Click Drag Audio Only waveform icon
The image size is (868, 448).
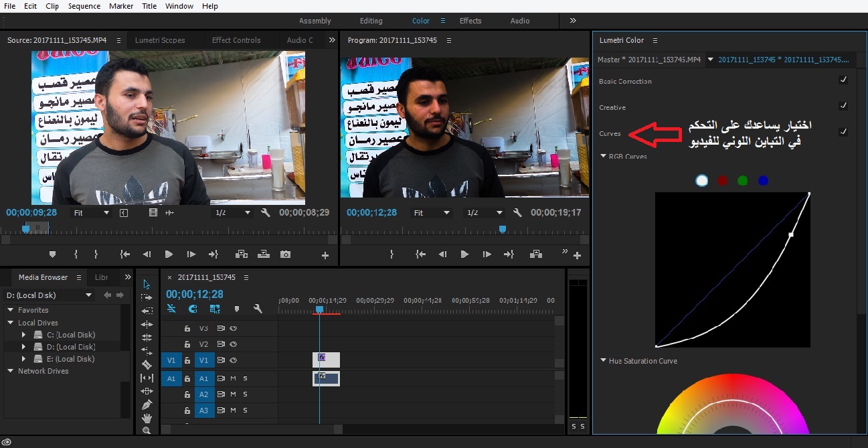click(x=169, y=212)
